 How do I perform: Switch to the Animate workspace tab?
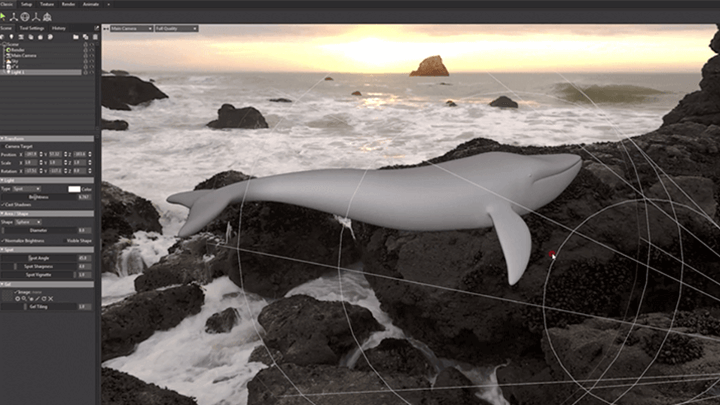pyautogui.click(x=91, y=4)
